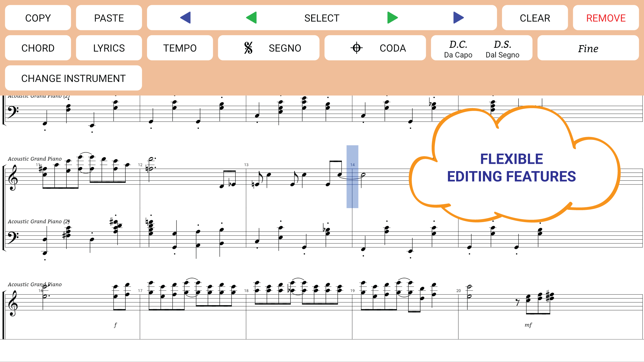Click the red REMOVE button

pos(606,18)
